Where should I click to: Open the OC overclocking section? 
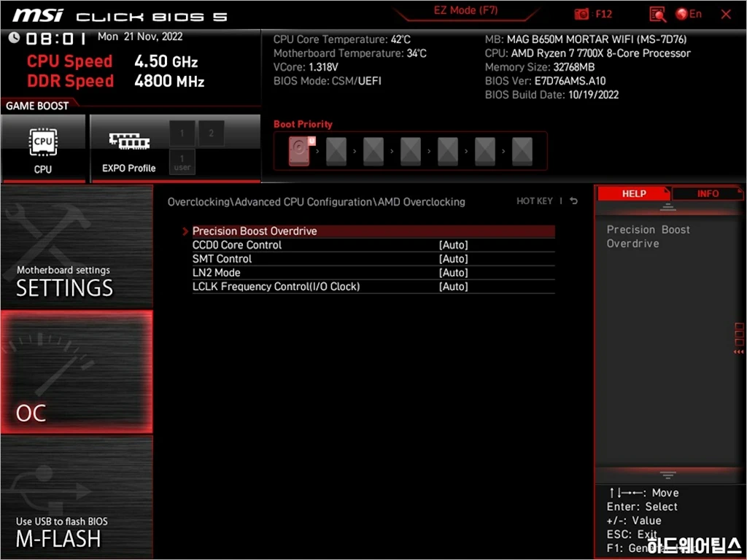(x=77, y=372)
